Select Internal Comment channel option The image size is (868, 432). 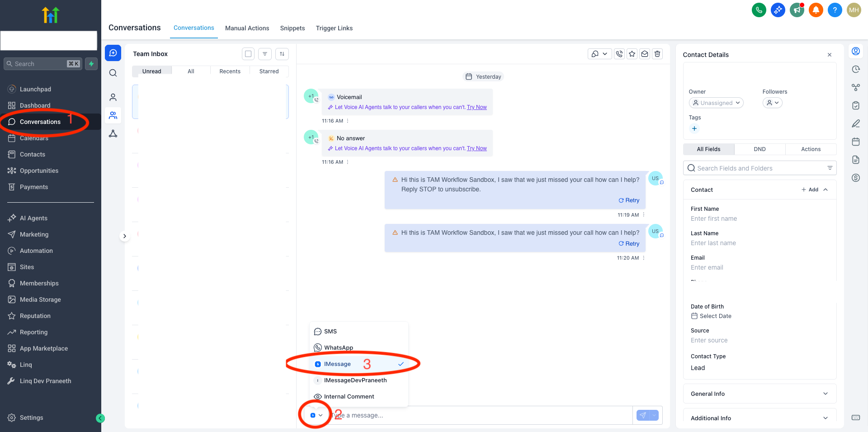pos(359,397)
